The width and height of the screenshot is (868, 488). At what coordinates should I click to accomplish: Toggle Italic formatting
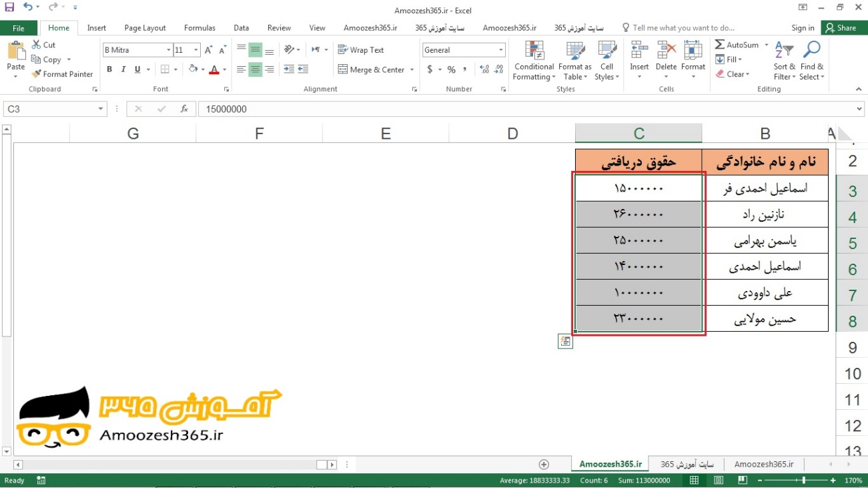point(123,69)
